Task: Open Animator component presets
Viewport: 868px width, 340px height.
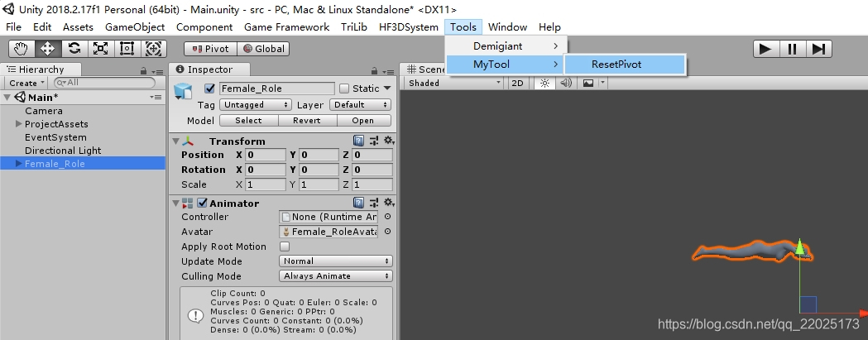Action: pos(374,203)
